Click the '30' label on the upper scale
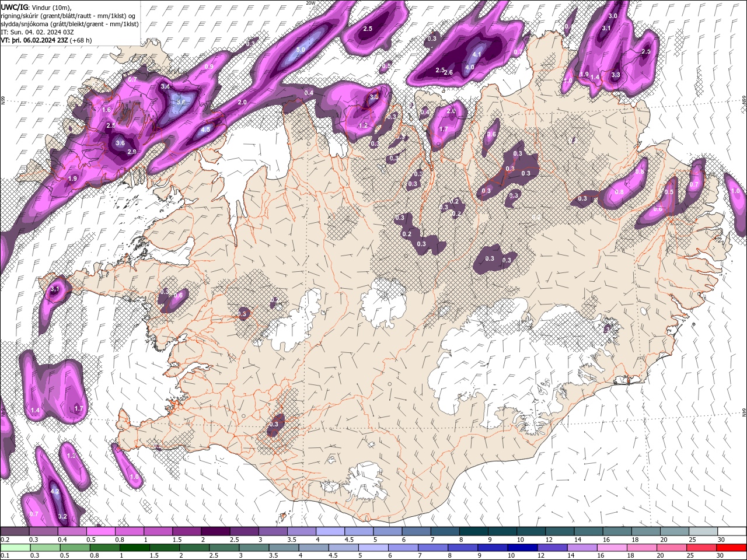 [x=722, y=540]
